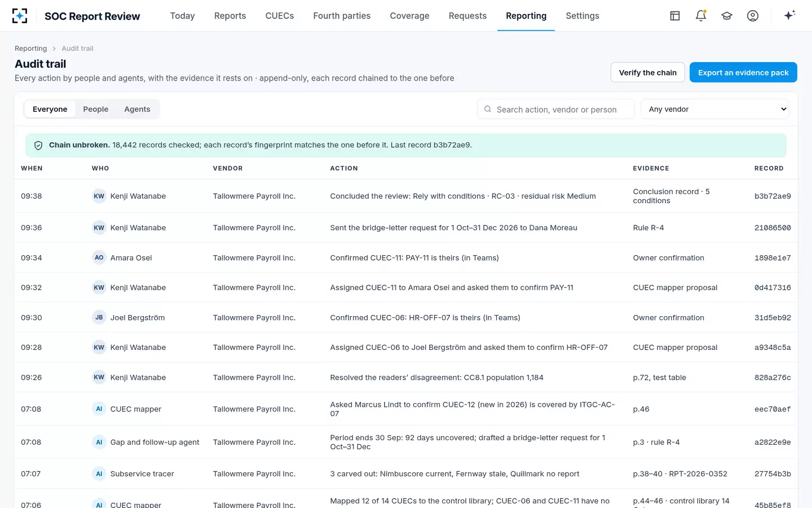Viewport: 812px width, 508px height.
Task: Click the search magnifier icon
Action: (x=488, y=109)
